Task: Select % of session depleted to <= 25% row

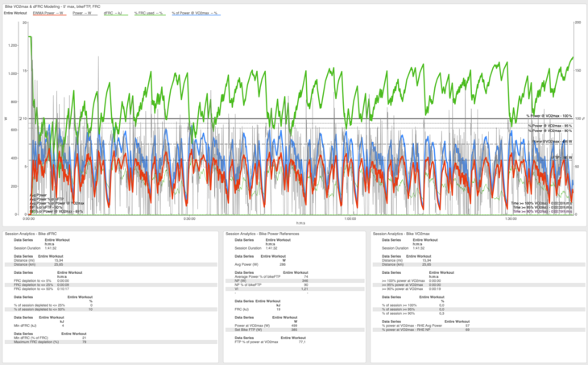Action: tap(111, 305)
